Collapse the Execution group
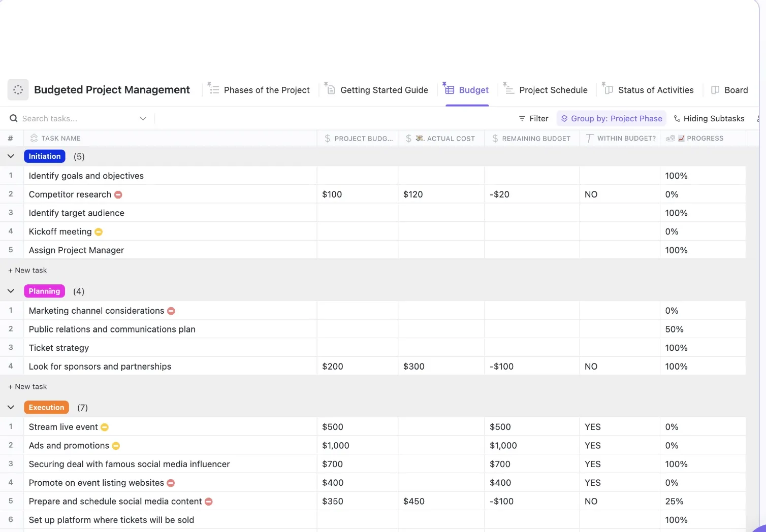 11,407
